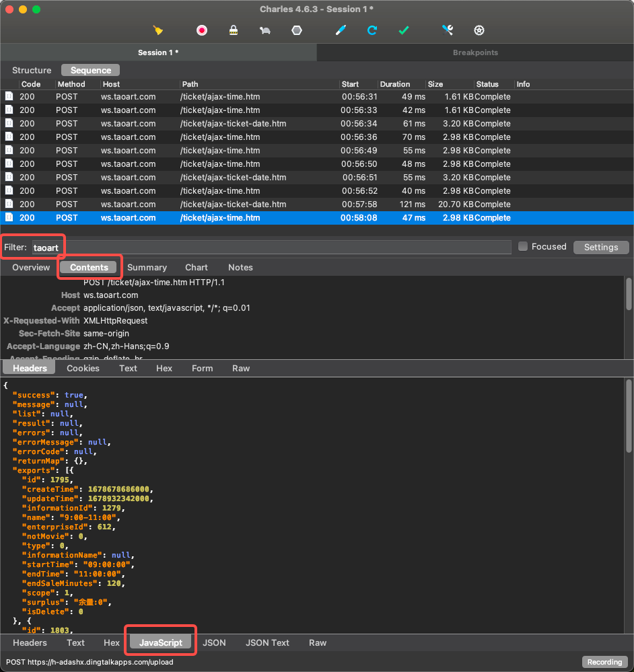Enable throttling with the turtle icon

click(265, 30)
